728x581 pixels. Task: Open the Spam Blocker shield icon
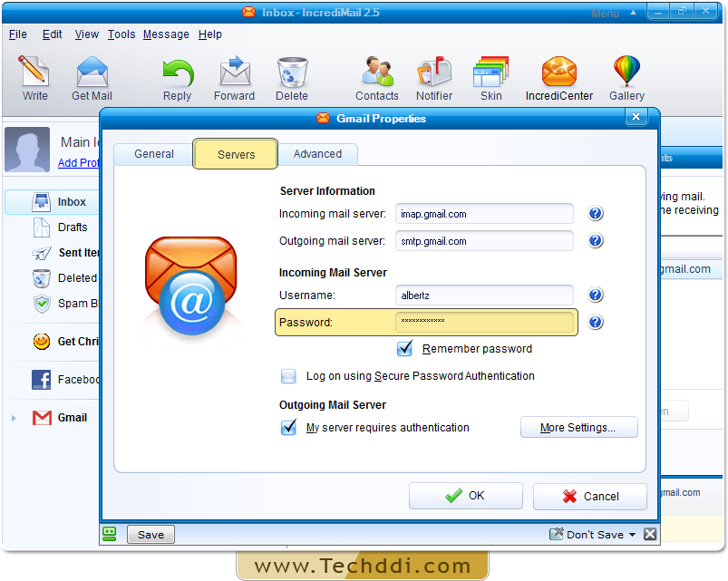(42, 304)
